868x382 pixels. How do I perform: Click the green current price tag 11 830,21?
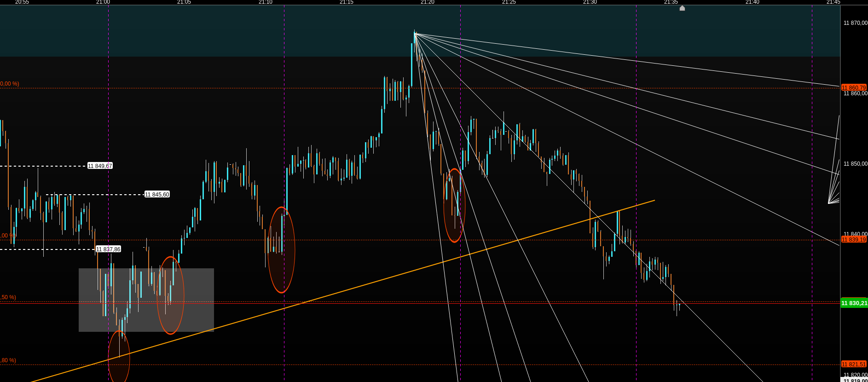[x=854, y=303]
